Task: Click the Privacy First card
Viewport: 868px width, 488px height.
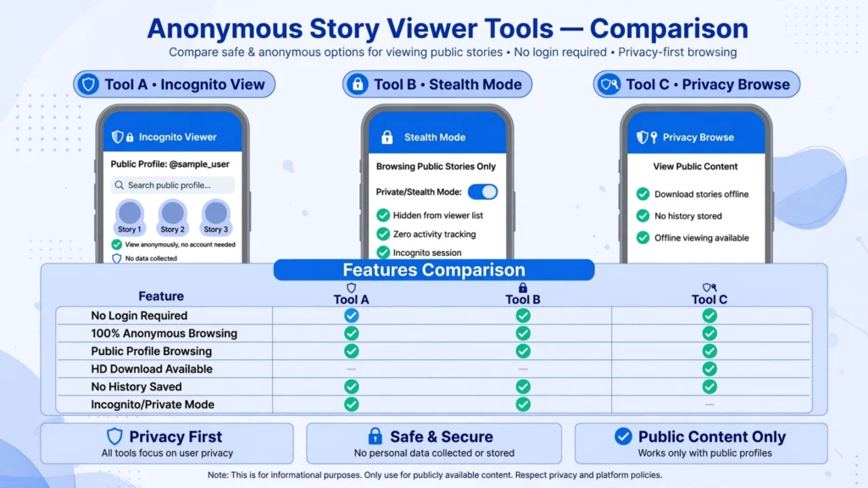Action: click(167, 443)
